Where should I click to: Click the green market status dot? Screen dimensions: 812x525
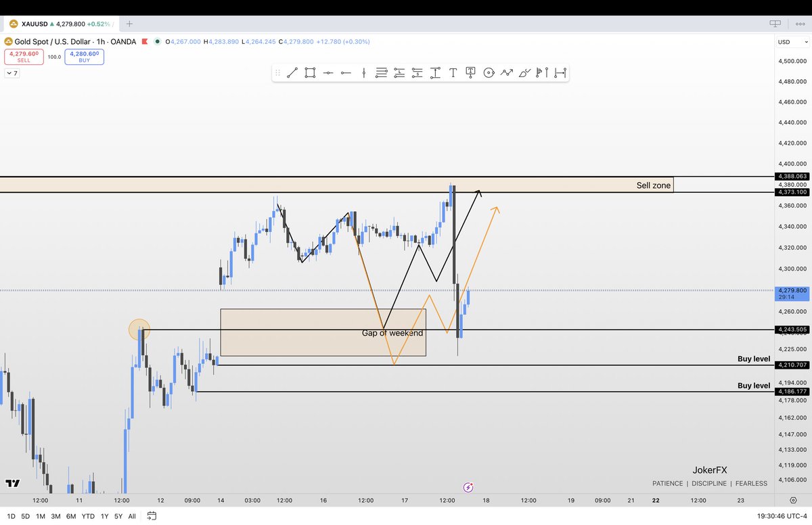tap(158, 42)
